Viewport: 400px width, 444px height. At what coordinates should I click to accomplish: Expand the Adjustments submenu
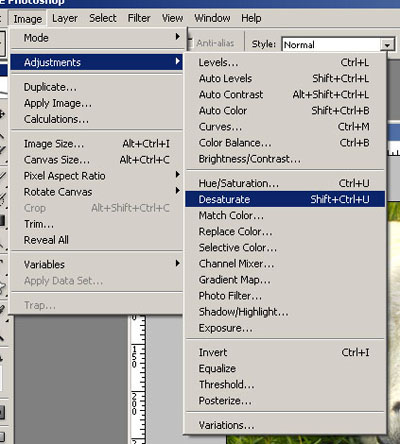coord(97,62)
